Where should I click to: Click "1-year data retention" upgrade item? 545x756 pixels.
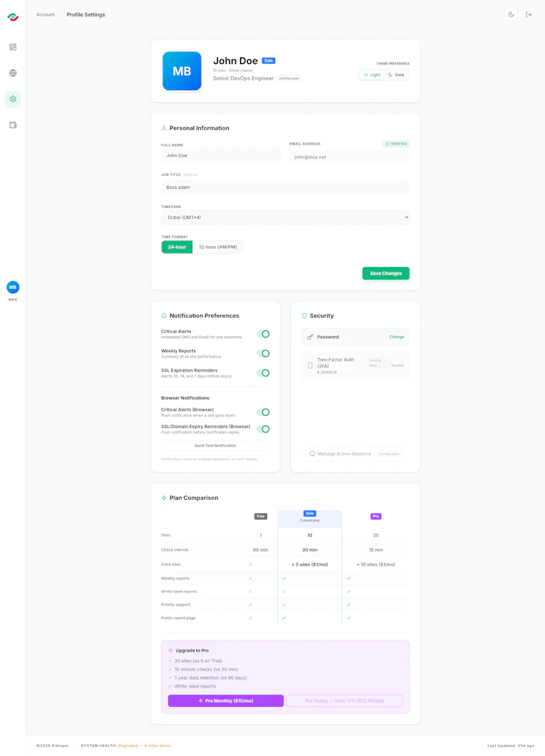pyautogui.click(x=211, y=678)
